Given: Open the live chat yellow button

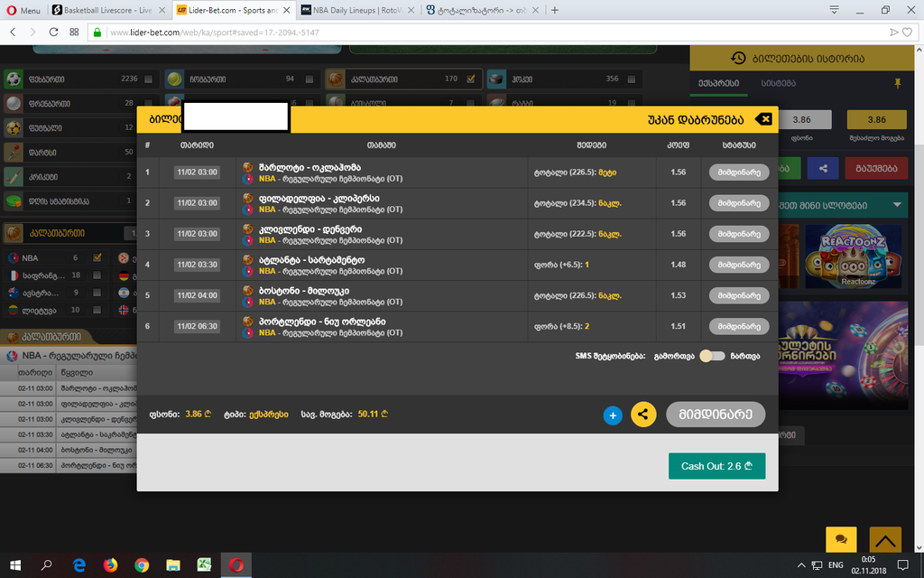Looking at the screenshot, I should [841, 538].
